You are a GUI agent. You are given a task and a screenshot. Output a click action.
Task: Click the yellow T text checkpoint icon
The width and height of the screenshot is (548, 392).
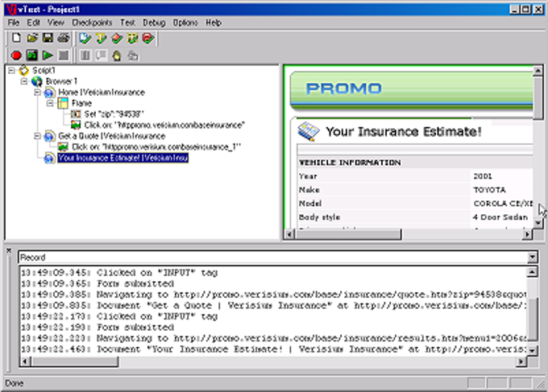click(x=101, y=38)
